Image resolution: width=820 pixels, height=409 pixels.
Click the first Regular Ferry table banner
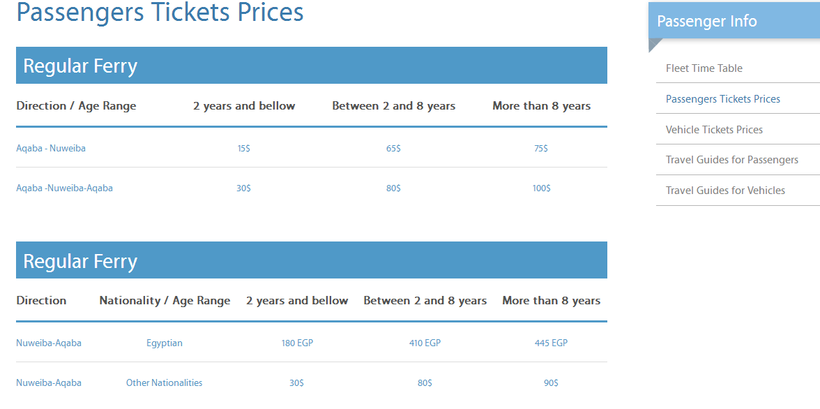click(312, 65)
